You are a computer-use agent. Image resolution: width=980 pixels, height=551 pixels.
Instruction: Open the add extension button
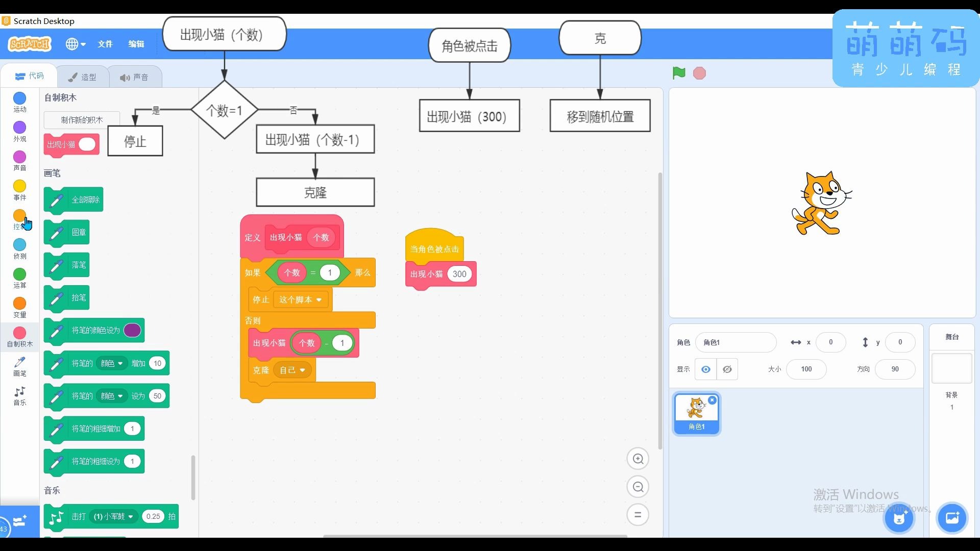tap(19, 521)
